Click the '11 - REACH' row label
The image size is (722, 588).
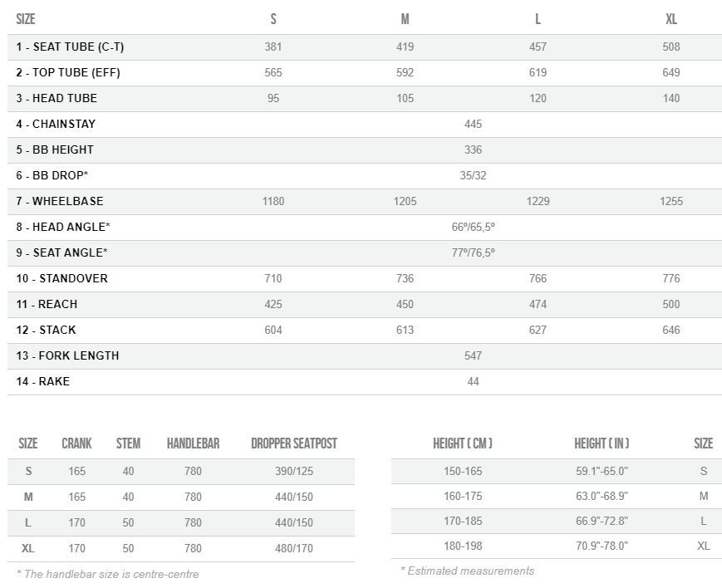[x=47, y=305]
